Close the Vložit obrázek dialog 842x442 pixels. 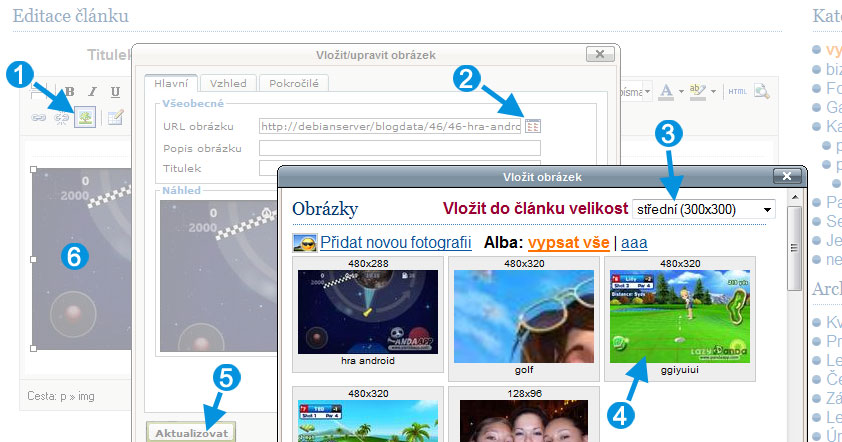coord(787,176)
